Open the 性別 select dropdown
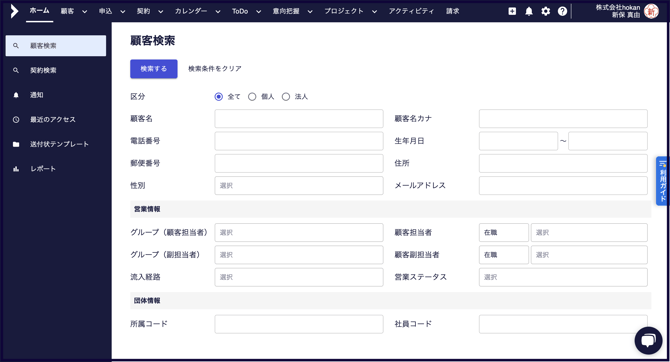670x362 pixels. coord(299,185)
